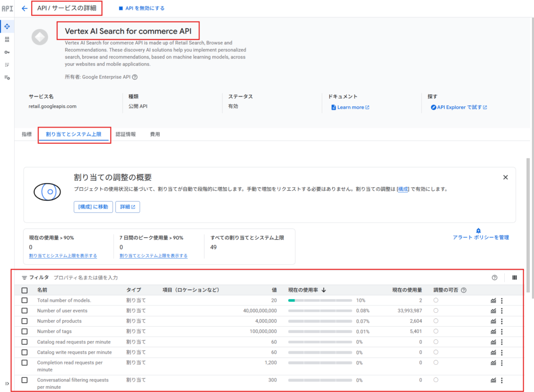Open more actions for Total number of models
The image size is (534, 392).
tap(502, 300)
